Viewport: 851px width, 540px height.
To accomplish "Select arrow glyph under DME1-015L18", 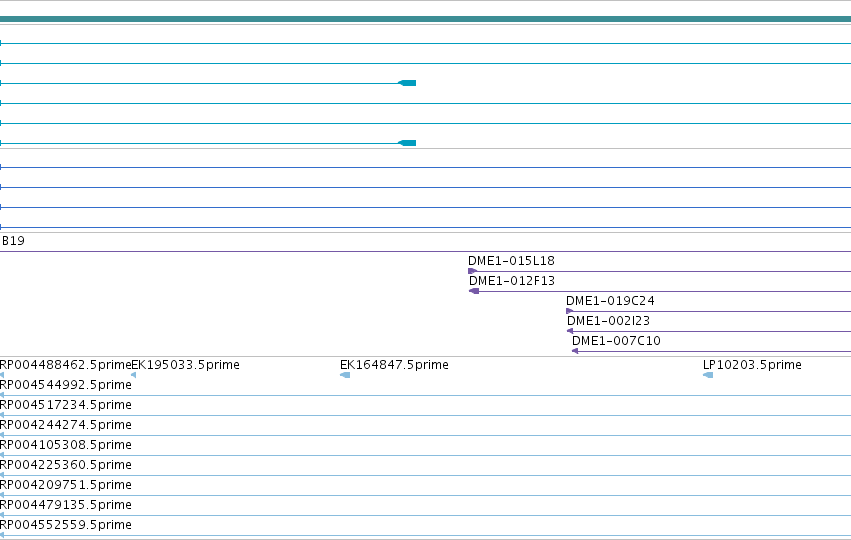I will coord(473,271).
